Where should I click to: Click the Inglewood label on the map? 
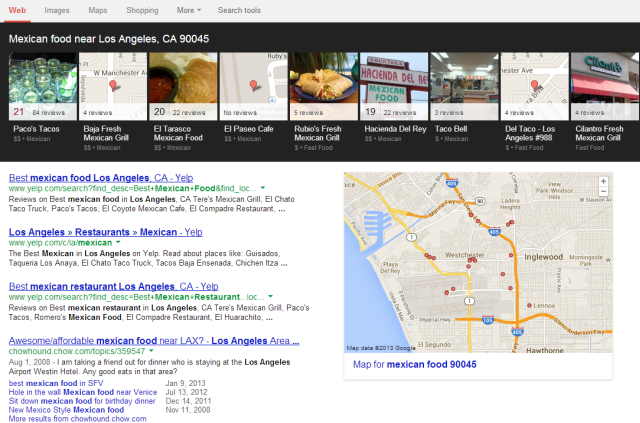coord(543,257)
